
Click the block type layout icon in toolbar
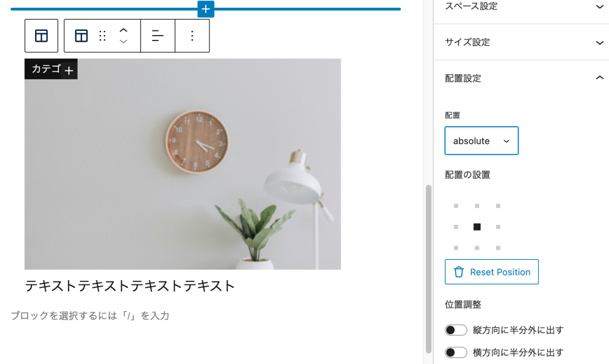(x=81, y=36)
